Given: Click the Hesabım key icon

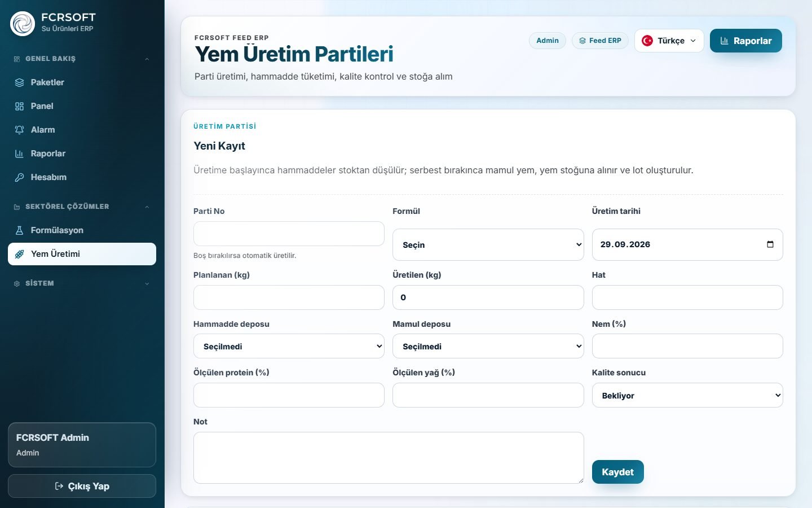Looking at the screenshot, I should [19, 177].
